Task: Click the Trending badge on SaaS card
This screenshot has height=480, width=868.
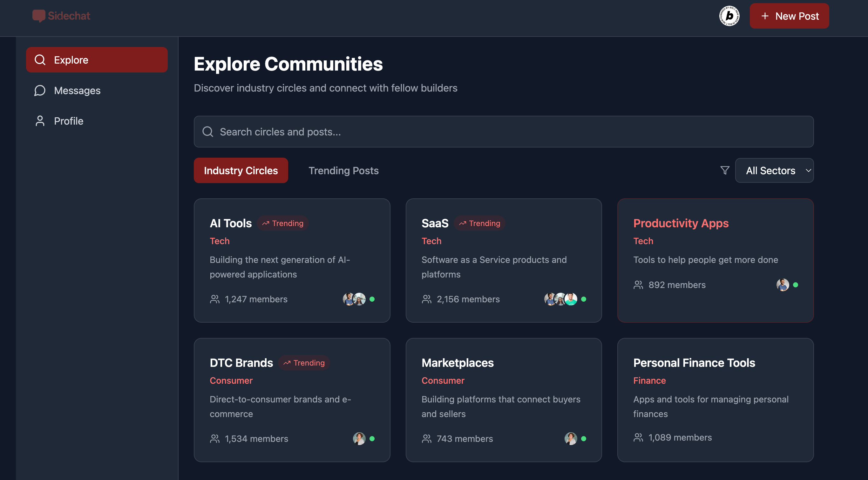Action: (479, 223)
